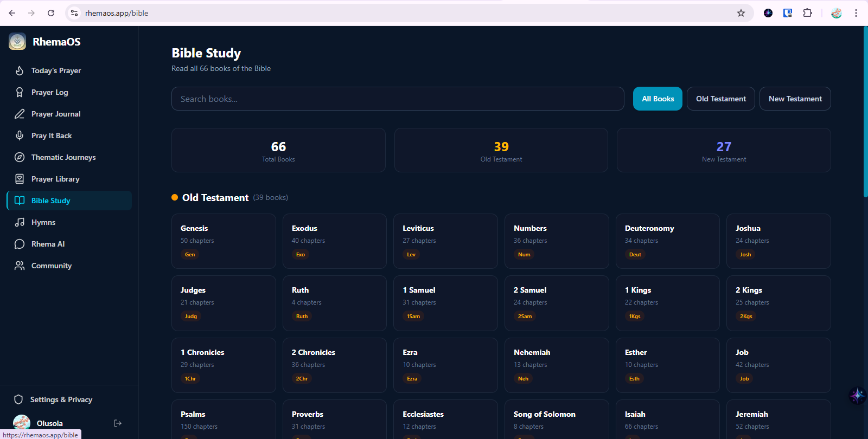Click the site information icon in address bar
Screen dimensions: 868x439
pos(74,13)
